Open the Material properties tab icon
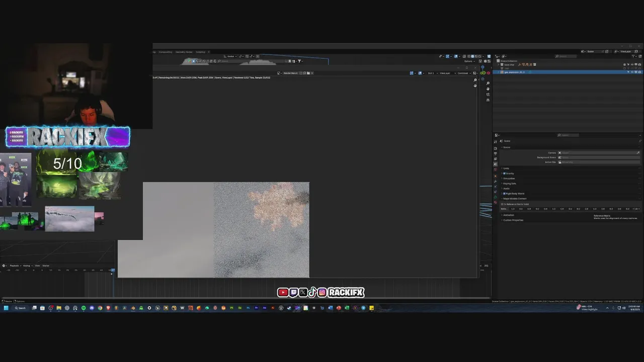Screen dimensions: 644x362 pos(496,202)
